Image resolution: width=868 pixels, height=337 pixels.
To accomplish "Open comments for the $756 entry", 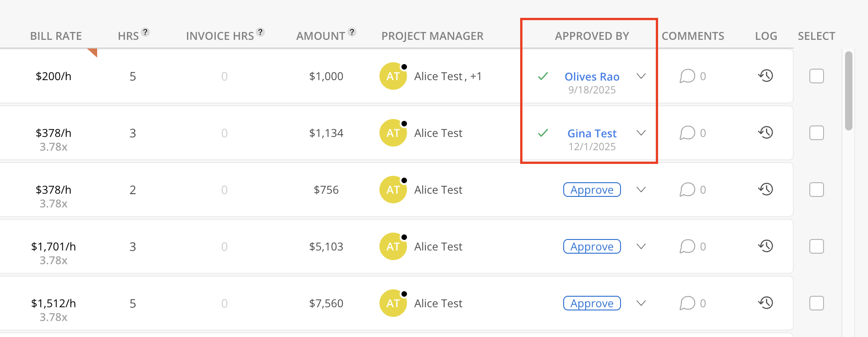I will coord(687,190).
